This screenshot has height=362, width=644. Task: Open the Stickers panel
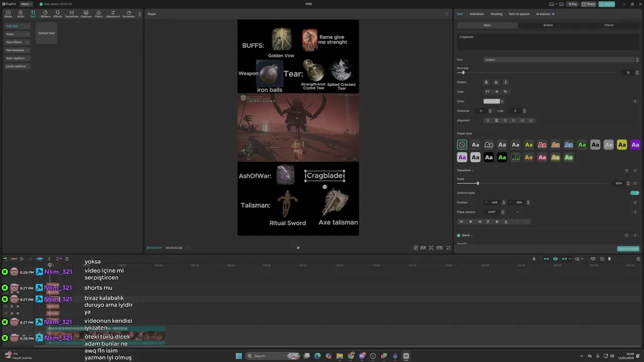coord(45,14)
